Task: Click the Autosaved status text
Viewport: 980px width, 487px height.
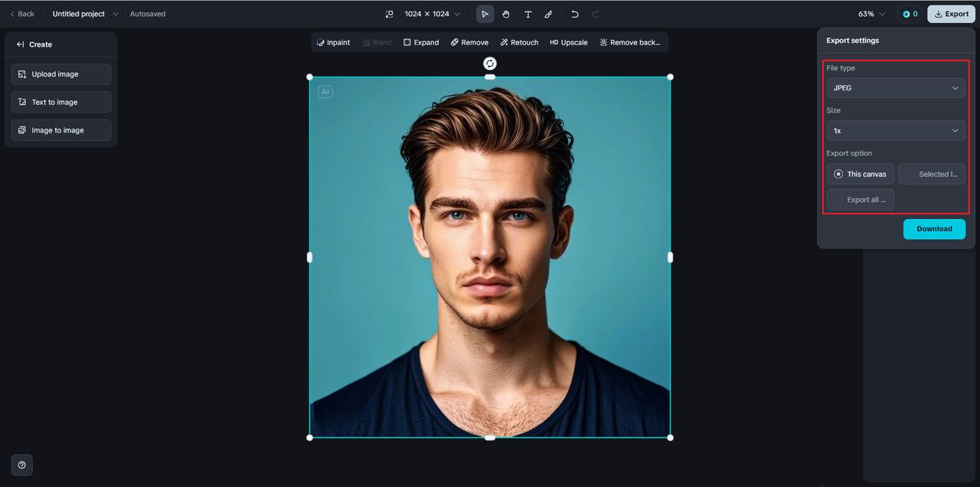Action: pyautogui.click(x=148, y=14)
